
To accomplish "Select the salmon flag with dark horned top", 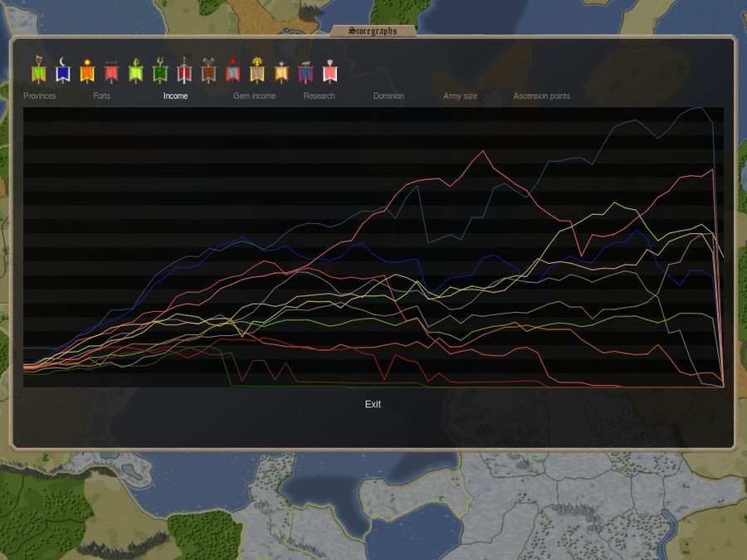I will 111,71.
